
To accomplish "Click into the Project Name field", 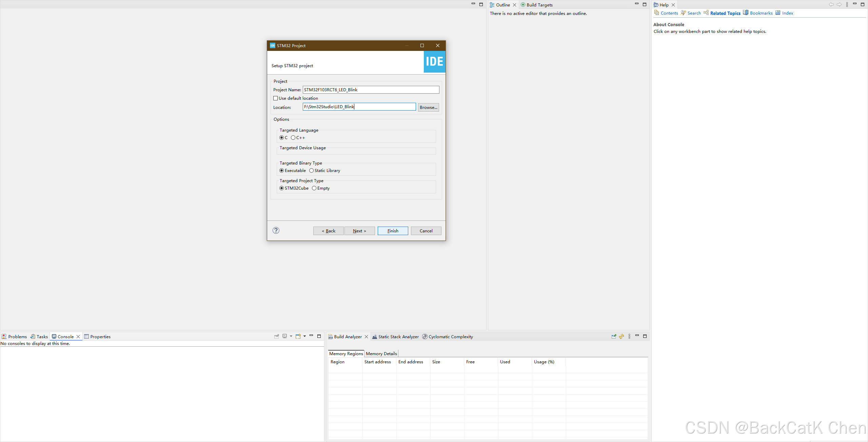I will (x=371, y=90).
